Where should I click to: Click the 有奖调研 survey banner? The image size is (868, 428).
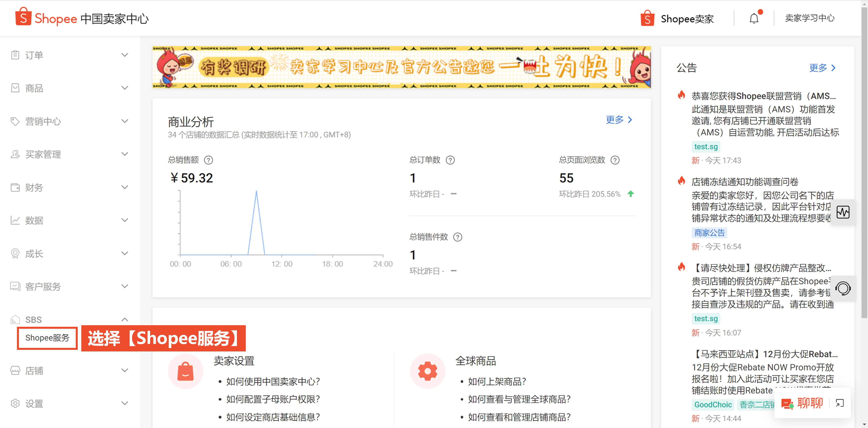tap(401, 67)
